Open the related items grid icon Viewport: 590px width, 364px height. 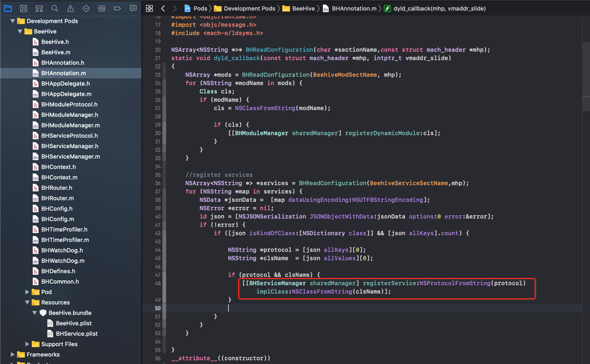(149, 8)
